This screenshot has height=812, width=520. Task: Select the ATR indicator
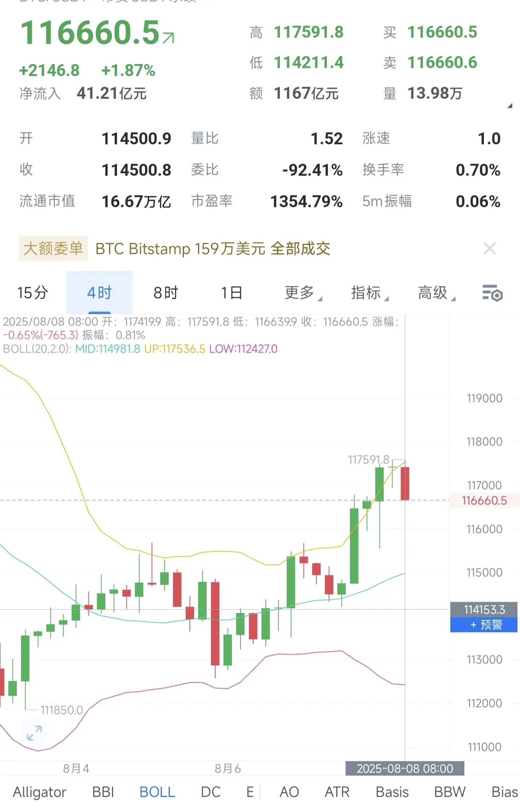(337, 792)
